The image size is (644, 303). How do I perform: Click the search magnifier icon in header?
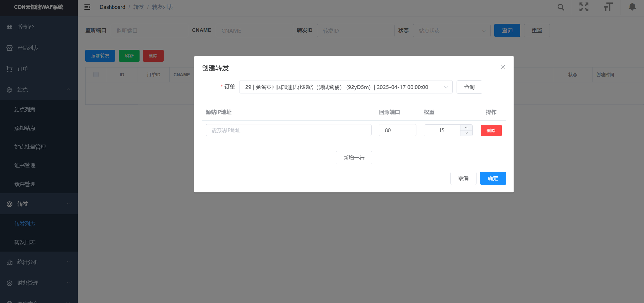[561, 7]
